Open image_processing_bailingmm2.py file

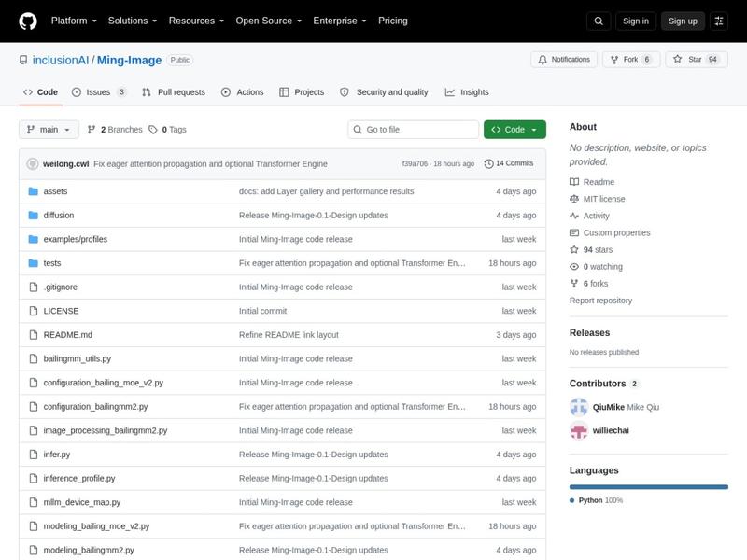coord(106,430)
